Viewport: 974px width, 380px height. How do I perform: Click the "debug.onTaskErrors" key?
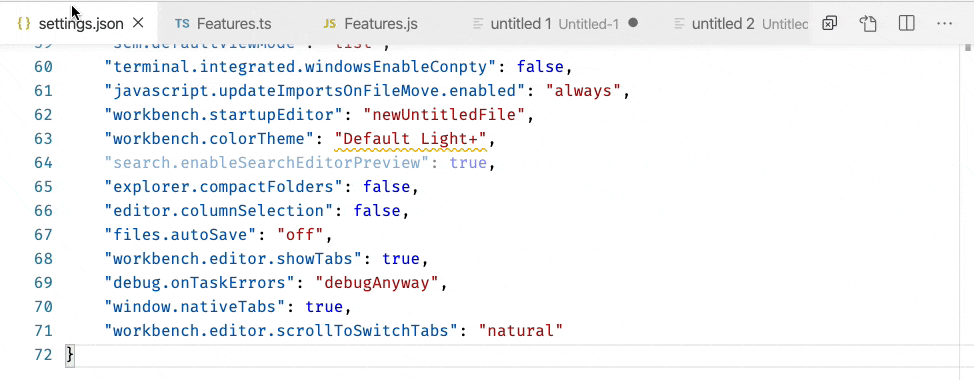coord(199,283)
